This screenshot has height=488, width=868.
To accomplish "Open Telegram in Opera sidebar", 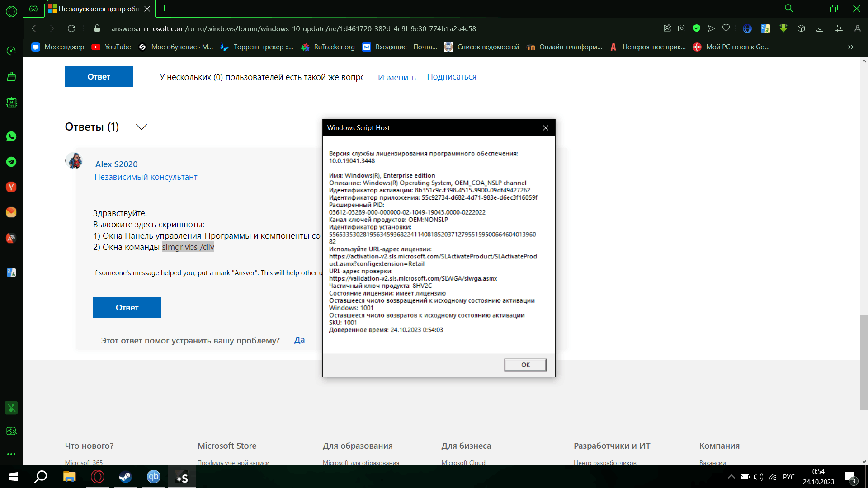I will point(11,162).
